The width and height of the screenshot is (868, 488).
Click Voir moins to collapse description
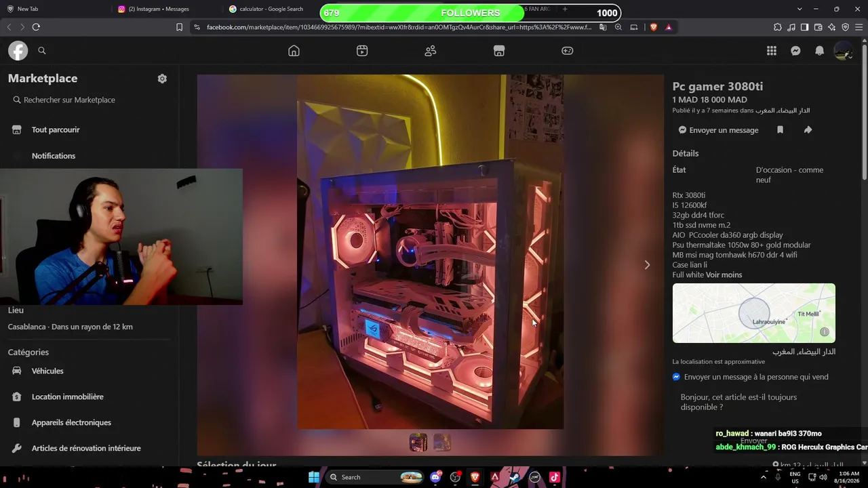(x=724, y=274)
